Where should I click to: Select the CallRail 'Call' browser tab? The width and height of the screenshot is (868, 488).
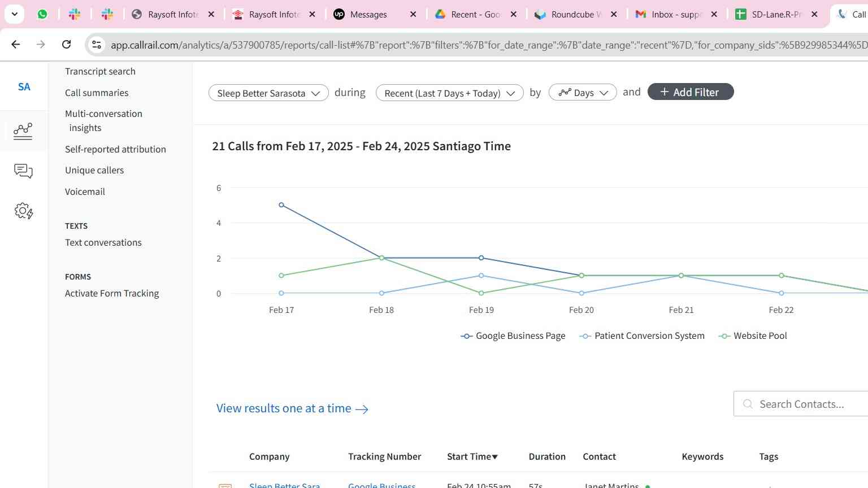pyautogui.click(x=852, y=14)
